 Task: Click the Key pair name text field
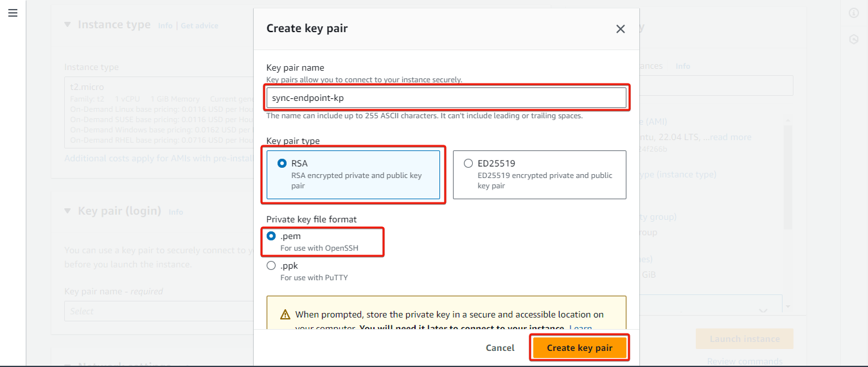point(447,98)
